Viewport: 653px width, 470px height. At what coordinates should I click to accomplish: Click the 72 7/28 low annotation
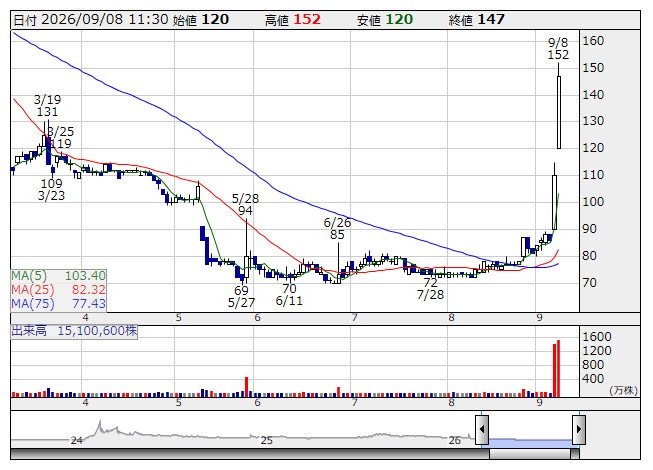[430, 289]
